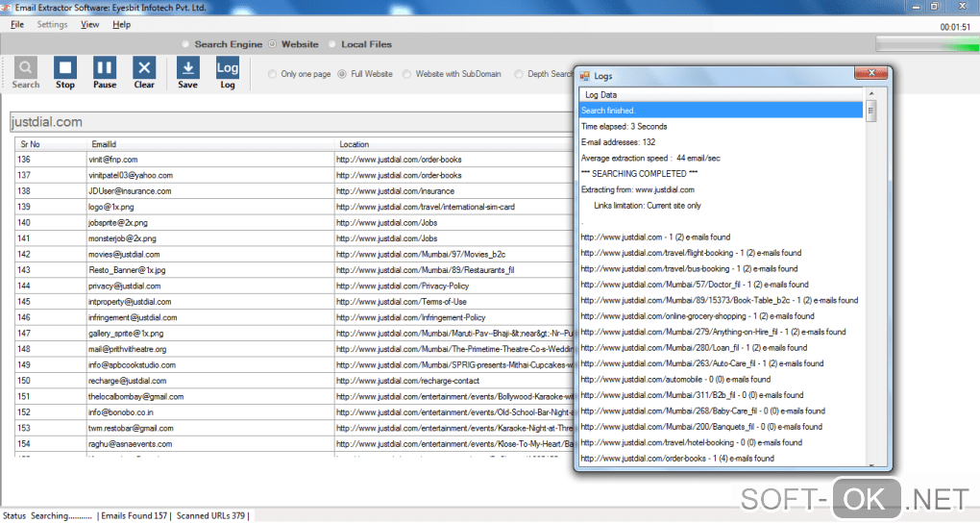The image size is (980, 523).
Task: Open the File menu
Action: (x=17, y=24)
